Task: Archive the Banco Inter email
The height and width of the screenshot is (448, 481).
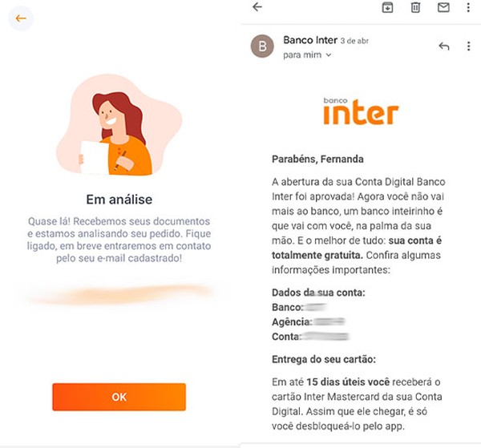Action: point(387,7)
